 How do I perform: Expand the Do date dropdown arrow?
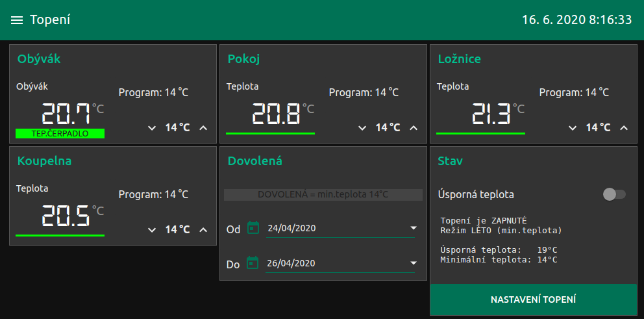coord(414,263)
